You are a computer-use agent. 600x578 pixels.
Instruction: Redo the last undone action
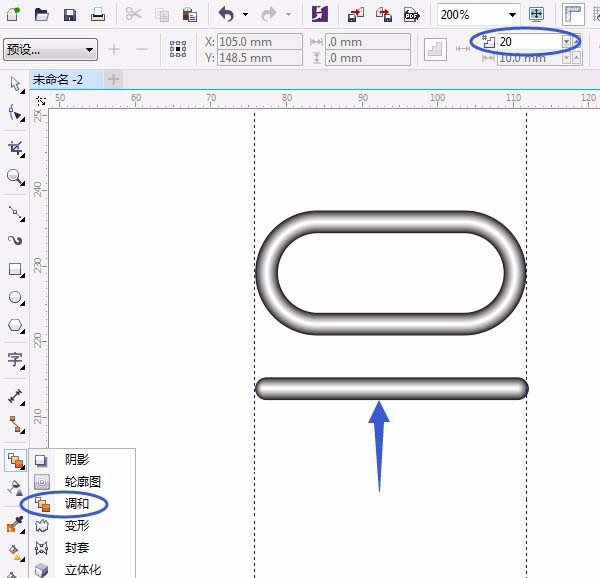tap(269, 15)
